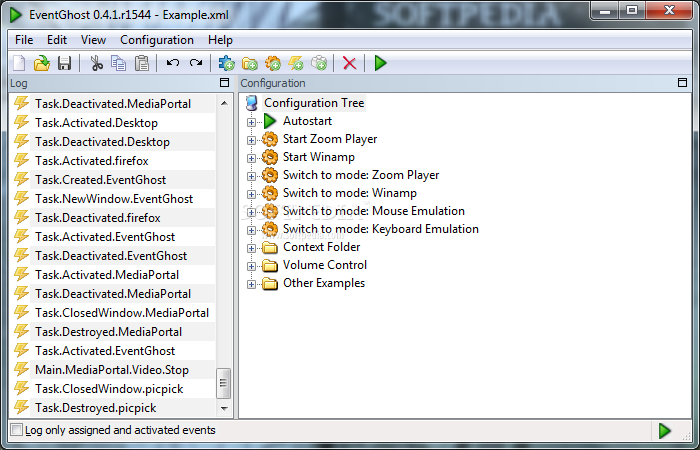
Task: Click the Log scrollbar thumb
Action: (224, 383)
